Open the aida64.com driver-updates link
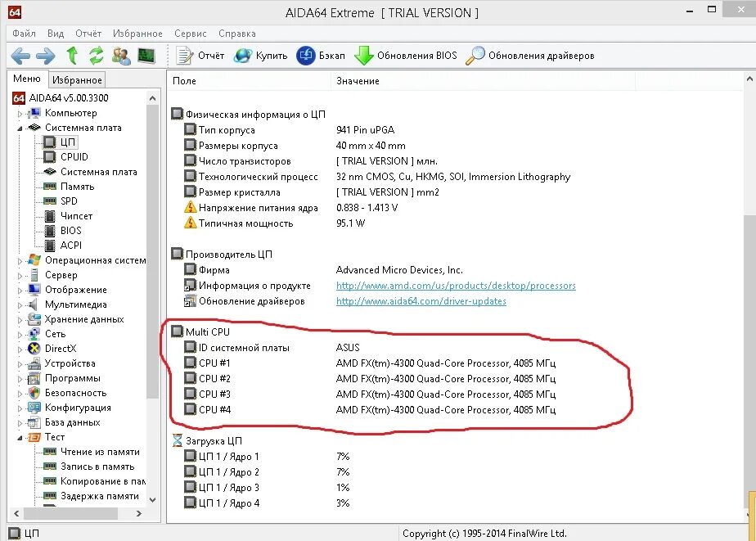 [x=421, y=301]
